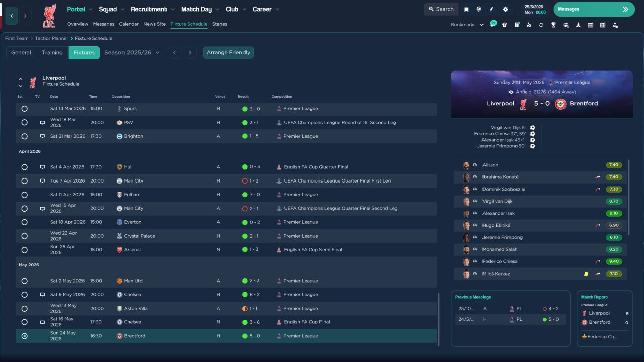This screenshot has width=644, height=362.
Task: Select the radio button for the Everton fixture
Action: coord(24,222)
